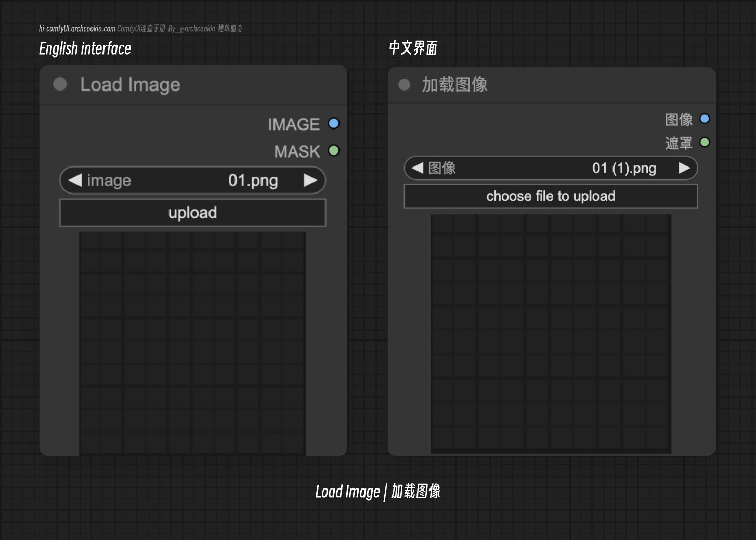Click the Load Image node title
The image size is (756, 540).
[130, 84]
